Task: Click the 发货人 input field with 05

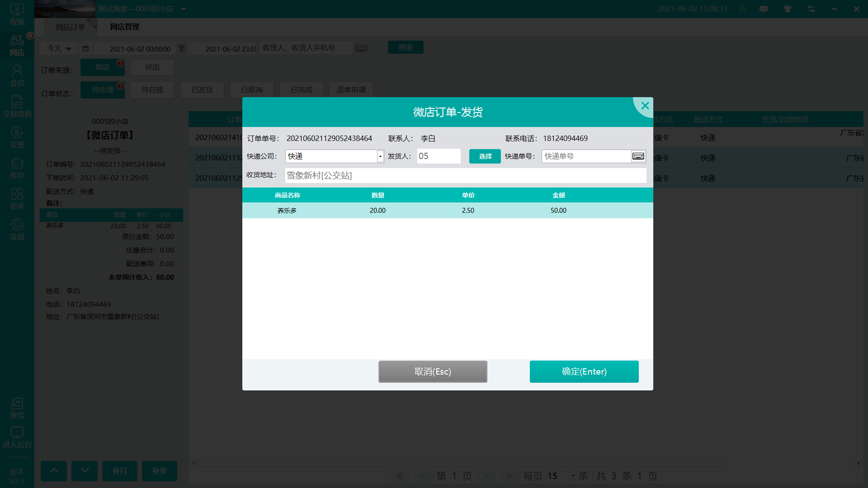Action: 439,156
